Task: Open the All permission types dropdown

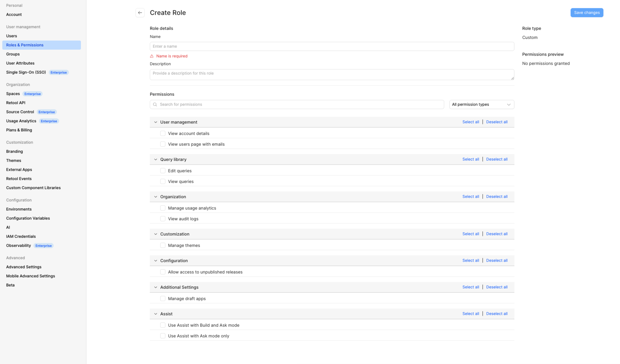Action: (x=481, y=105)
